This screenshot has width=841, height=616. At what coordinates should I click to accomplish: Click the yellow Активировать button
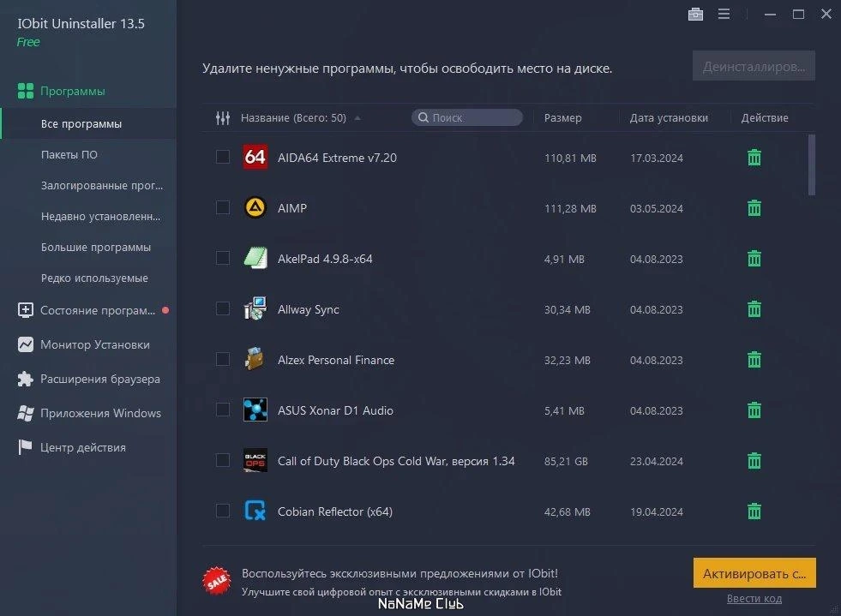pyautogui.click(x=754, y=573)
